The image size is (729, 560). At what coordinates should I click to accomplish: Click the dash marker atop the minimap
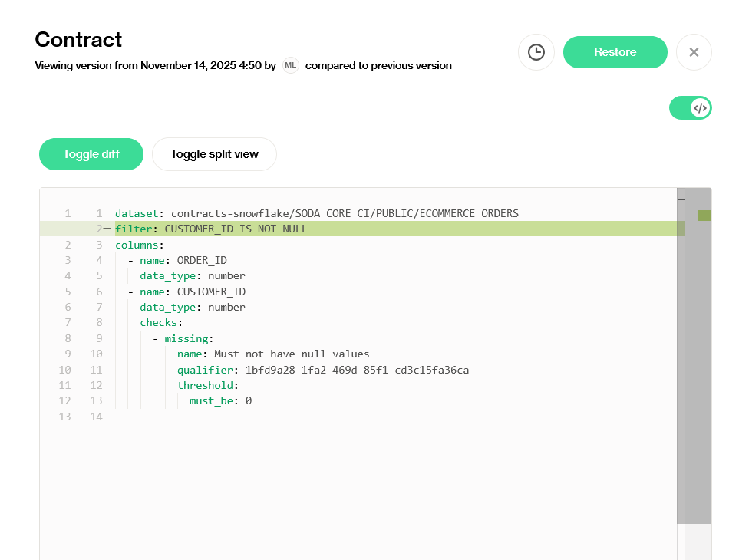[681, 199]
